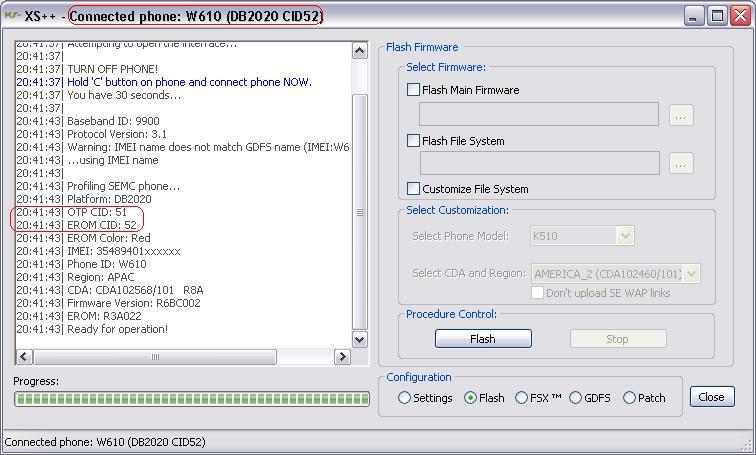Screen dimensions: 756x455
Task: Select log line 'TURN OFF PHONE!'
Action: [x=112, y=69]
